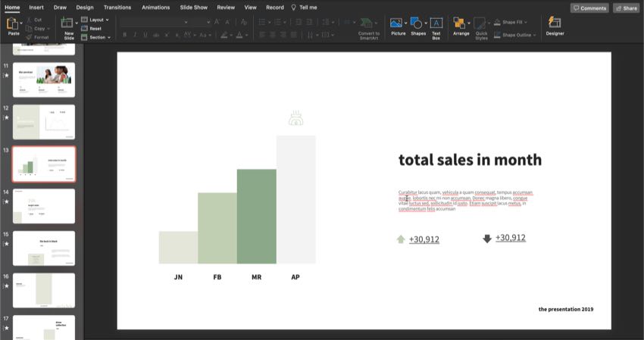The image size is (644, 340).
Task: Click the decrease indent icon
Action: click(299, 22)
